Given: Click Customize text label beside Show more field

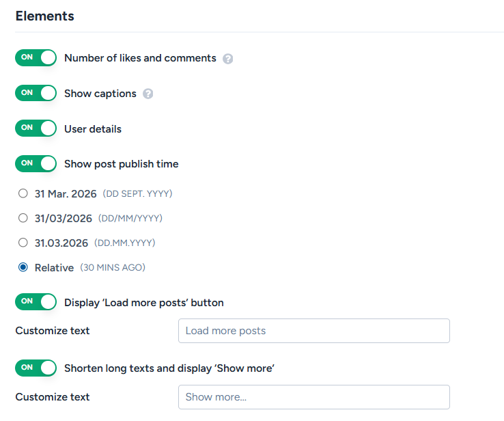Looking at the screenshot, I should pos(53,397).
